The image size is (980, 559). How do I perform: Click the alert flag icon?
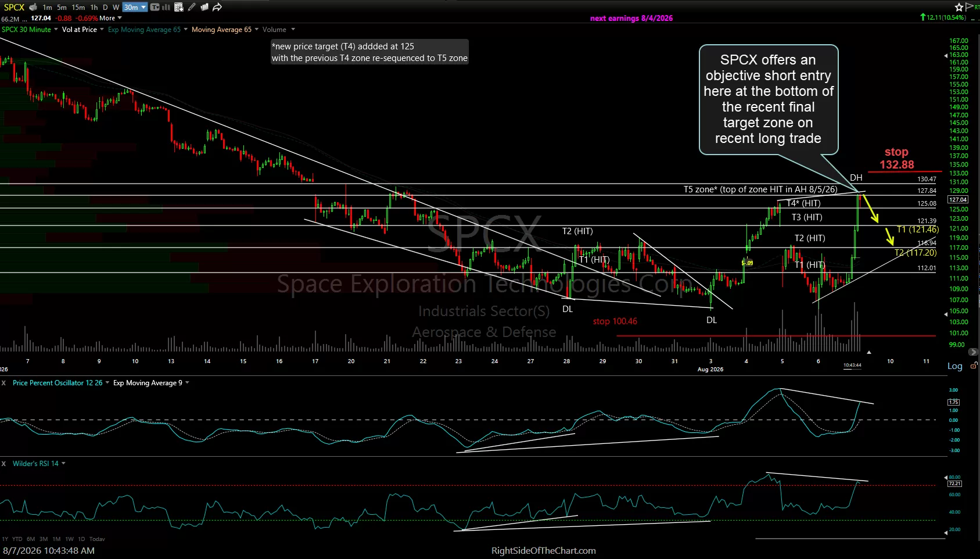[971, 7]
